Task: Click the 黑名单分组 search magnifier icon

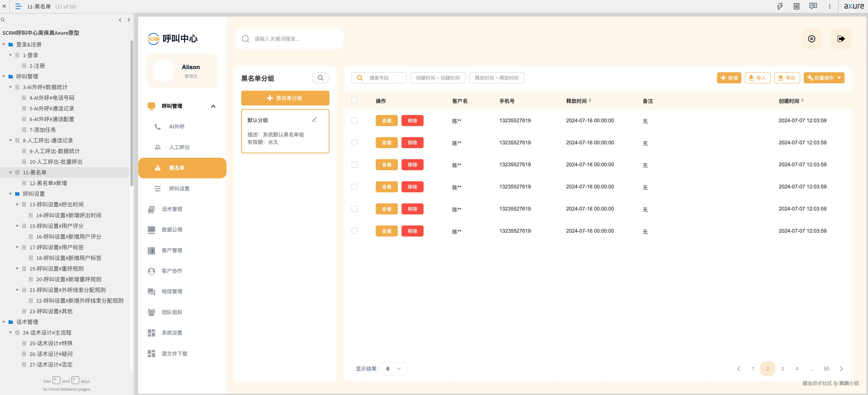Action: [x=320, y=78]
